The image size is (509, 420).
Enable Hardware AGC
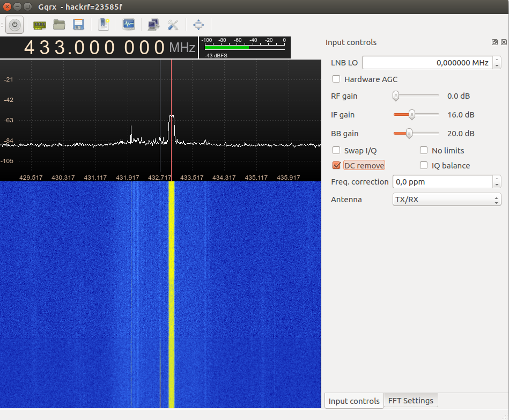click(336, 79)
